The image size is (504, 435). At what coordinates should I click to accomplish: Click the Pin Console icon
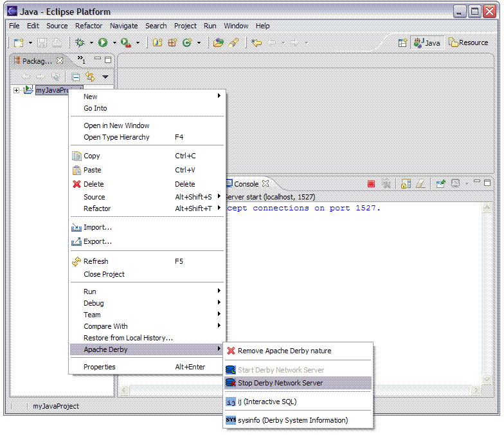pos(440,184)
